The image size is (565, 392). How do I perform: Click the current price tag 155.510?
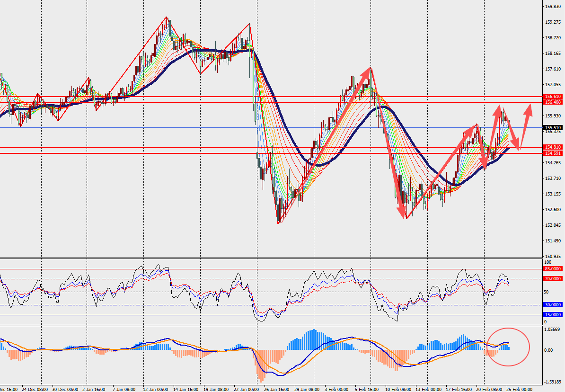click(x=553, y=127)
